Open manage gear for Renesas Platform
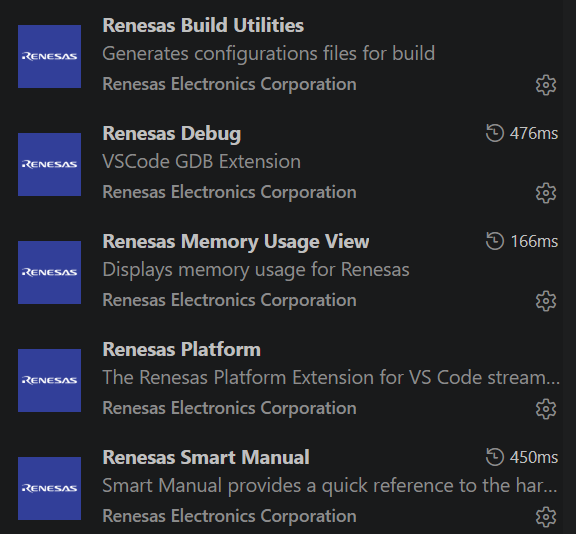 tap(546, 409)
